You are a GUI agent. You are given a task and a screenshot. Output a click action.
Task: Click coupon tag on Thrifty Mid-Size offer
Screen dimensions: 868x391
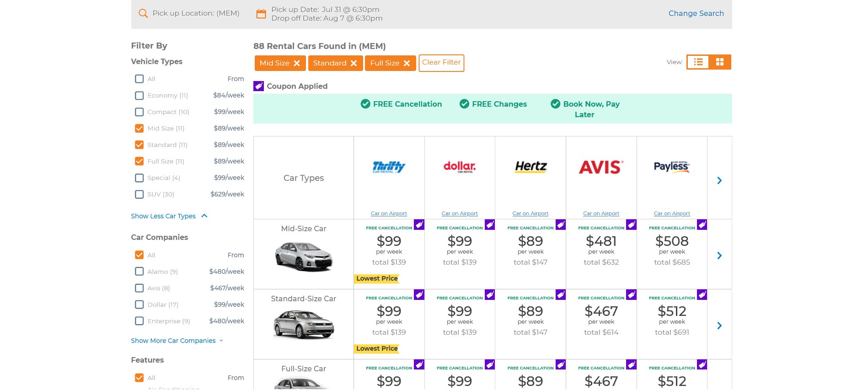tap(419, 224)
